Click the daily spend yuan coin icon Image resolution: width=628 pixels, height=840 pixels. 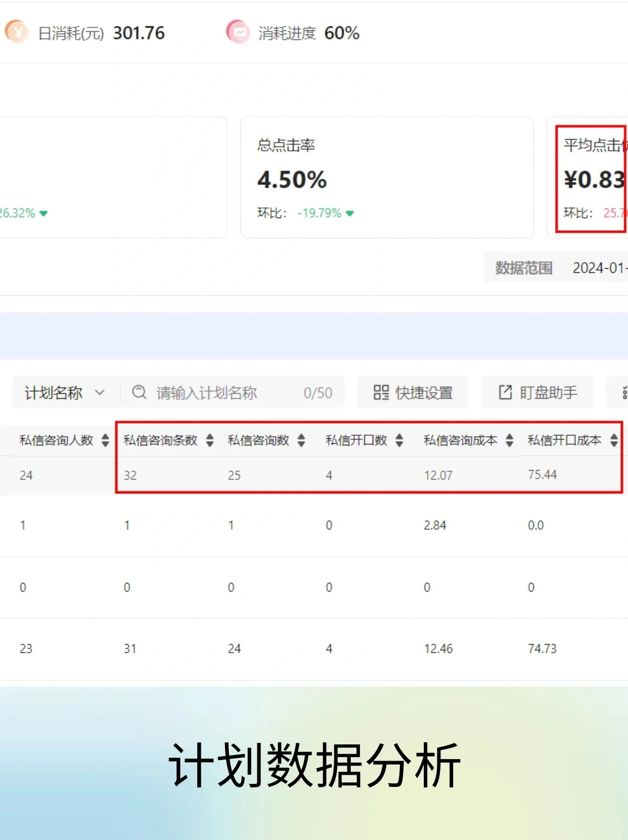tap(17, 32)
